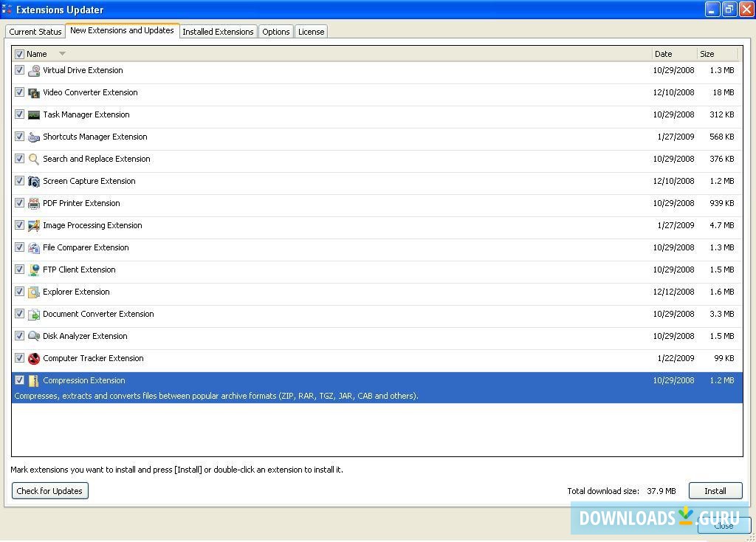Screen dimensions: 756x542
Task: Click the Install button
Action: coord(715,491)
